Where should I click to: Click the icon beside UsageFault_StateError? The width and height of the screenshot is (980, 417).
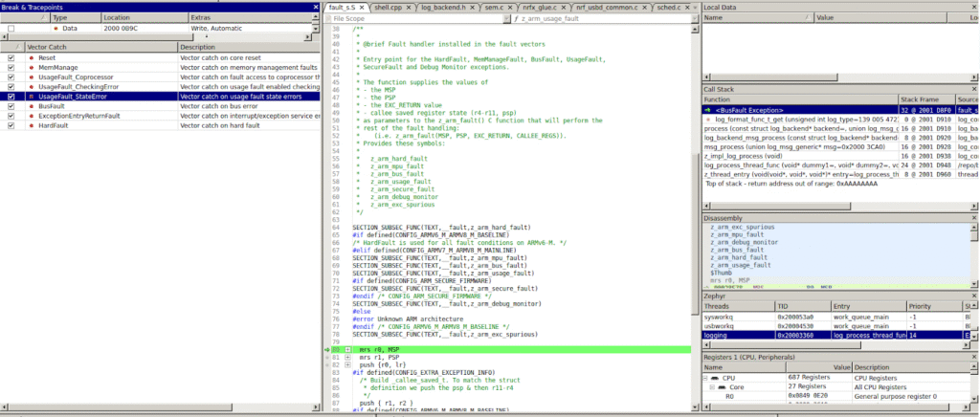click(x=32, y=97)
